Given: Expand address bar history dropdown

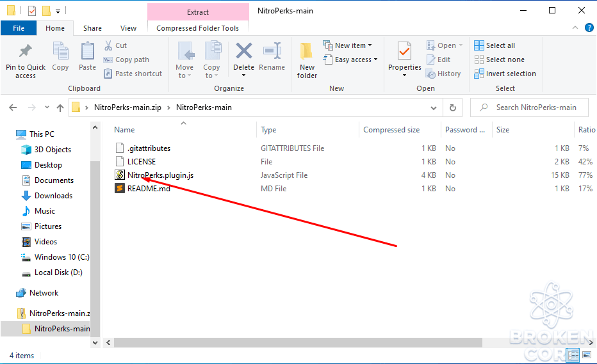Looking at the screenshot, I should click(x=433, y=107).
